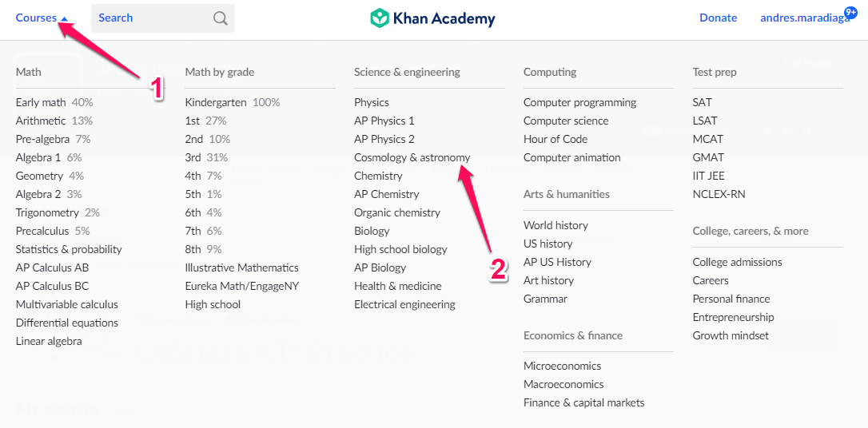Navigate to Microeconomics course

pos(562,366)
